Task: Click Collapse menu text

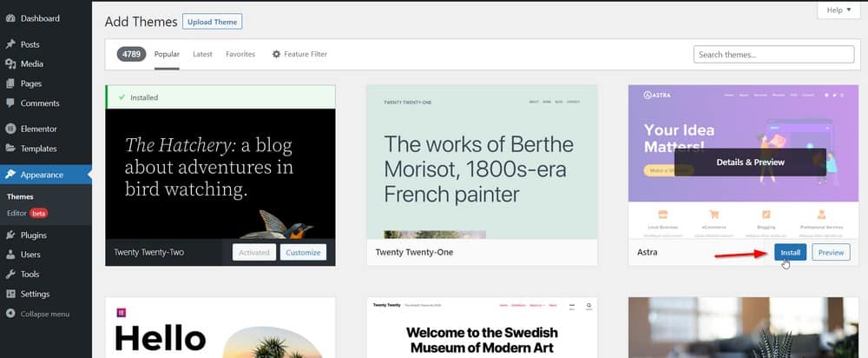Action: [45, 314]
